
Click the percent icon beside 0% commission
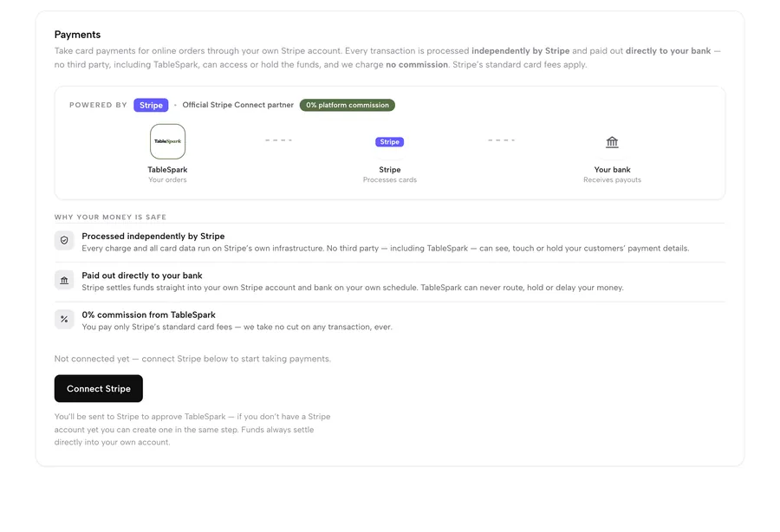(64, 319)
